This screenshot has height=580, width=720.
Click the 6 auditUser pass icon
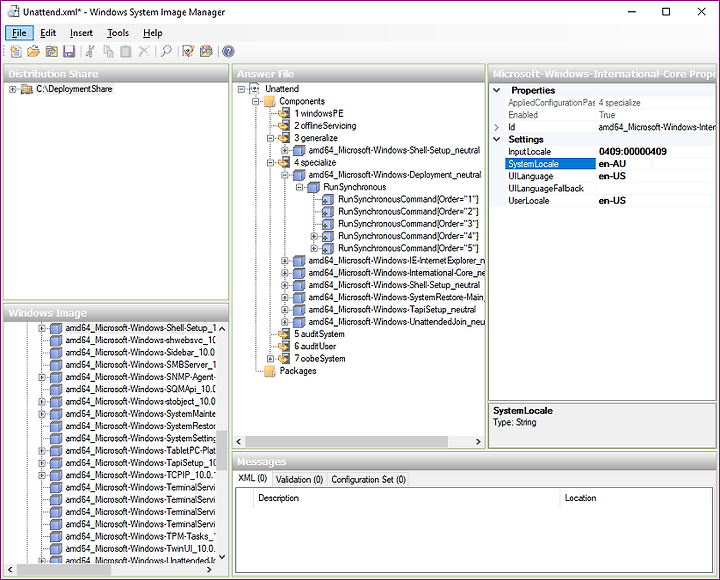(x=284, y=346)
